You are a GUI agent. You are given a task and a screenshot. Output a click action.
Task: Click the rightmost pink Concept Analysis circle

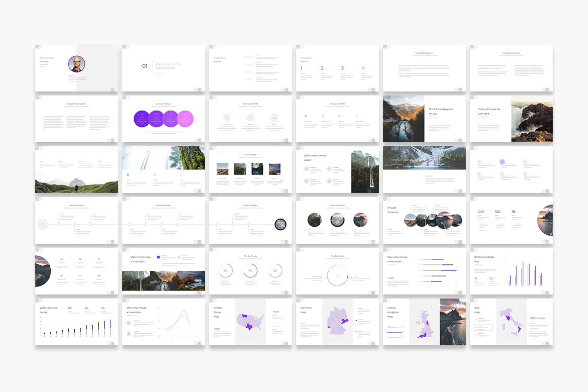pyautogui.click(x=185, y=119)
